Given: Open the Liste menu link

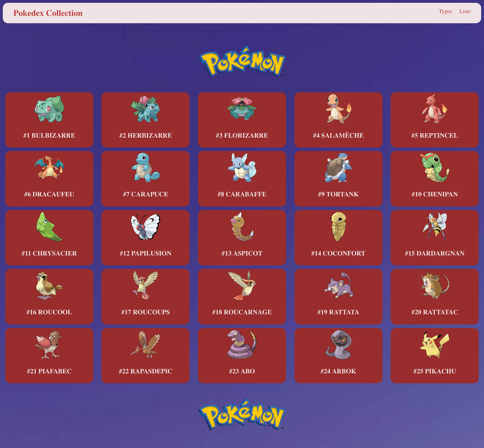Looking at the screenshot, I should [x=465, y=11].
